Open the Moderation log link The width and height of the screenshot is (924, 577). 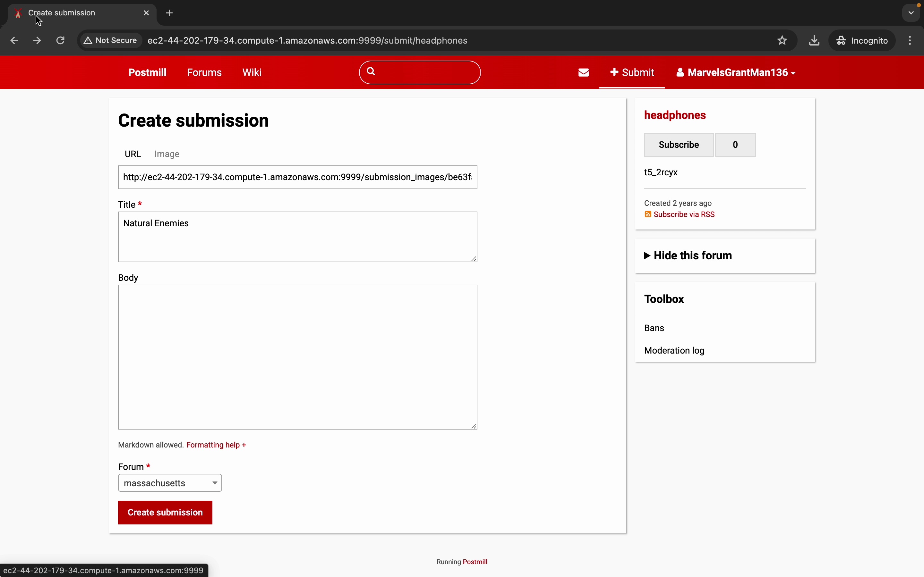coord(674,350)
